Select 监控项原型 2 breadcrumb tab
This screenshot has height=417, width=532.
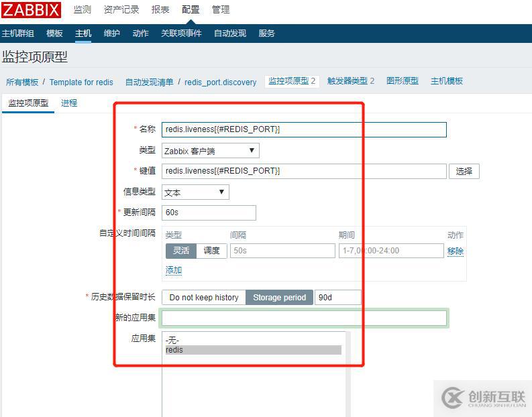pos(292,81)
